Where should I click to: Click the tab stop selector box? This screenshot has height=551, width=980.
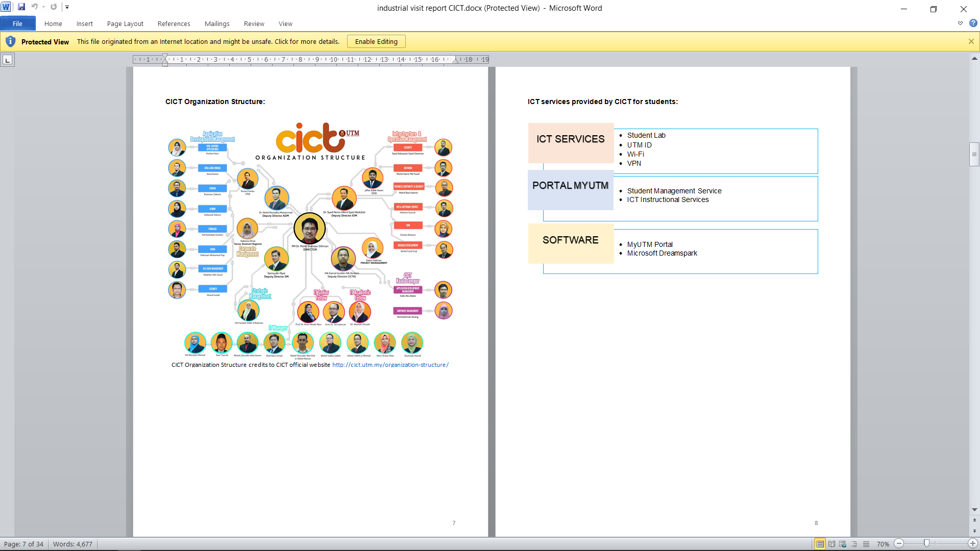pos(7,60)
